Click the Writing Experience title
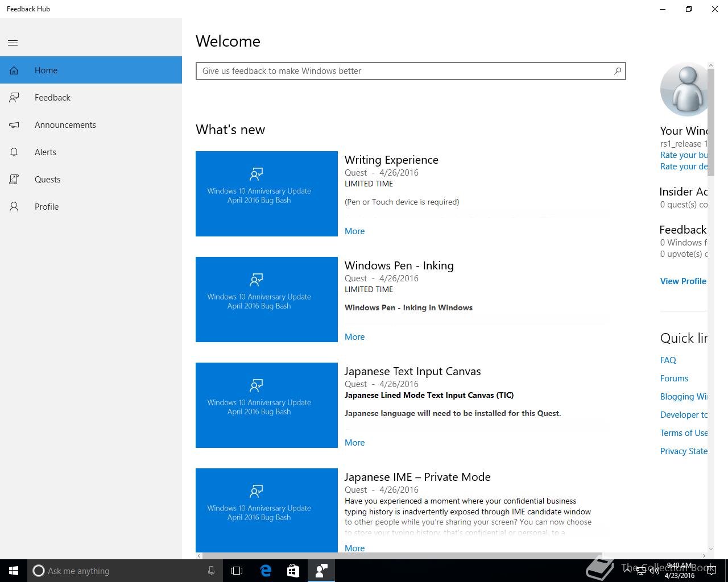728x582 pixels. coord(391,160)
